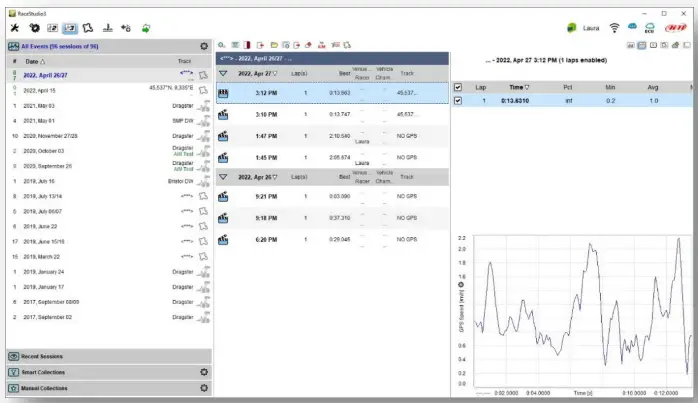Select the All Events section header
The width and height of the screenshot is (698, 403).
tap(109, 46)
